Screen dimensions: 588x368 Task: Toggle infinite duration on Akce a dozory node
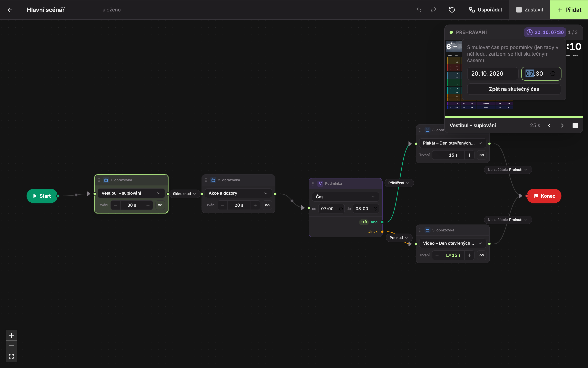pos(267,205)
